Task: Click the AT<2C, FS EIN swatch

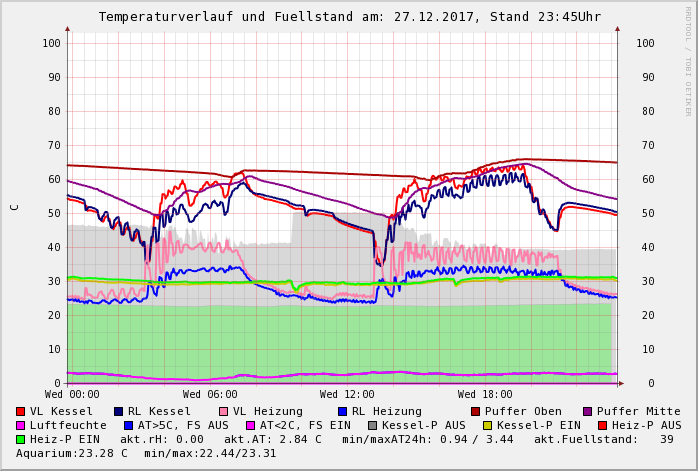Action: 251,425
